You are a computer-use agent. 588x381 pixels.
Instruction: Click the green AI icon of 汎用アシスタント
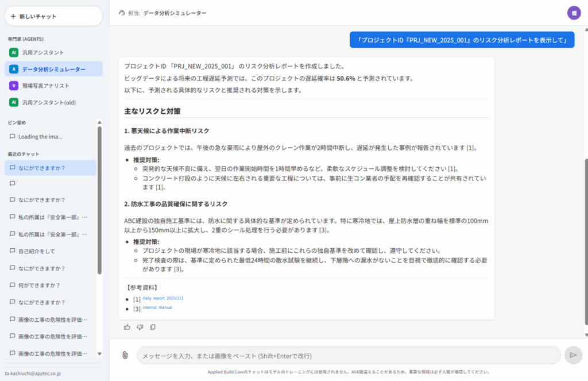click(14, 52)
